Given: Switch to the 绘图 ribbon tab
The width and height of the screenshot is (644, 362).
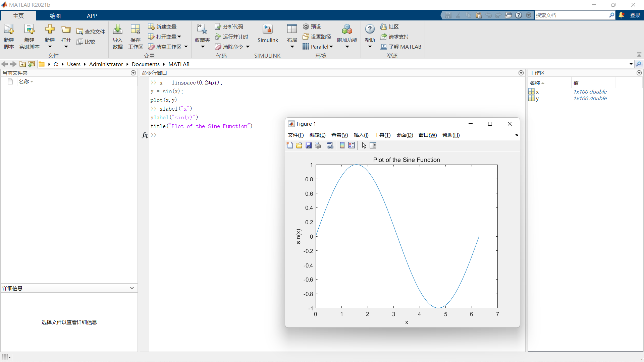Looking at the screenshot, I should (55, 16).
